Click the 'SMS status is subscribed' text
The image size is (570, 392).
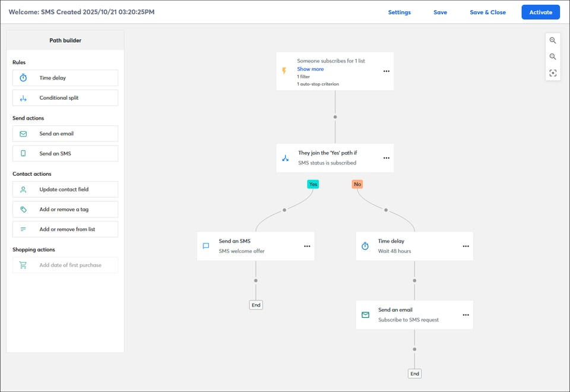click(x=327, y=163)
